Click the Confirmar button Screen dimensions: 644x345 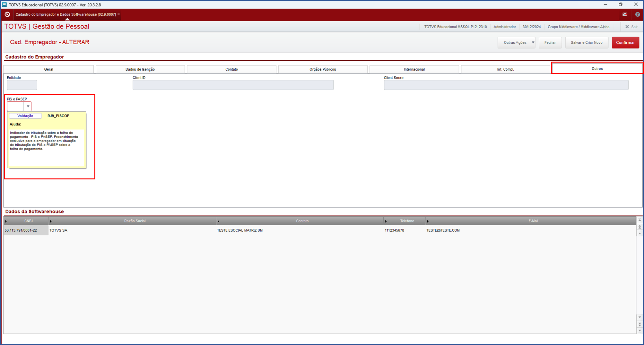(x=625, y=43)
